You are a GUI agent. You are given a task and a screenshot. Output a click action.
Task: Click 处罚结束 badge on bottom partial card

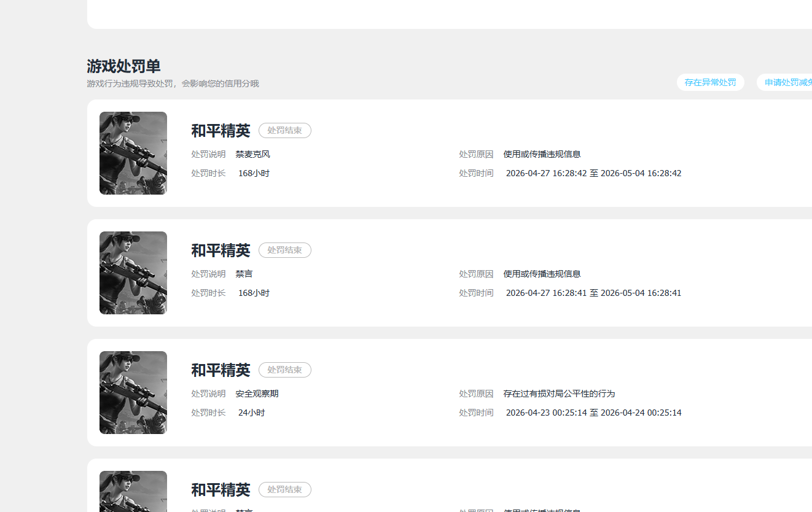pyautogui.click(x=285, y=489)
